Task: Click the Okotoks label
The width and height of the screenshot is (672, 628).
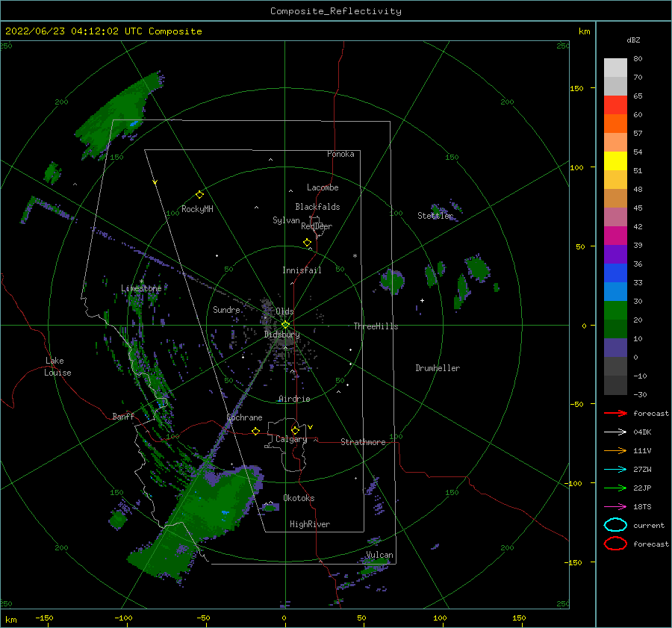Action: pyautogui.click(x=299, y=498)
